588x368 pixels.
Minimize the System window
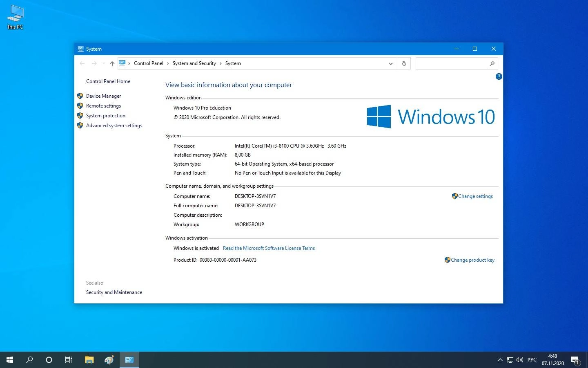457,49
